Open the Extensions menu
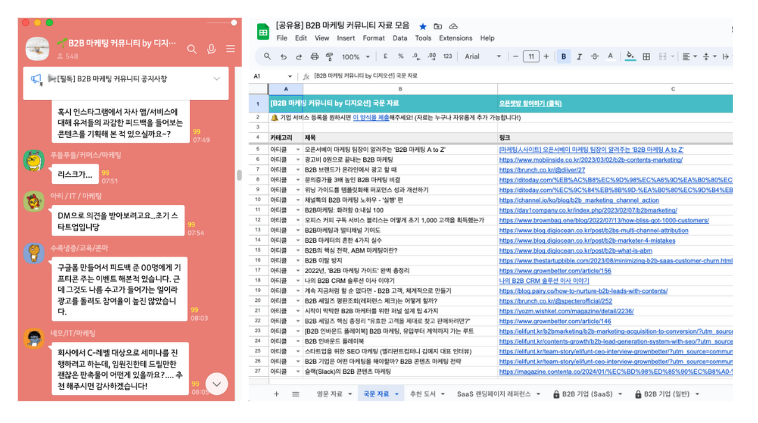This screenshot has width=758, height=423. click(x=455, y=38)
